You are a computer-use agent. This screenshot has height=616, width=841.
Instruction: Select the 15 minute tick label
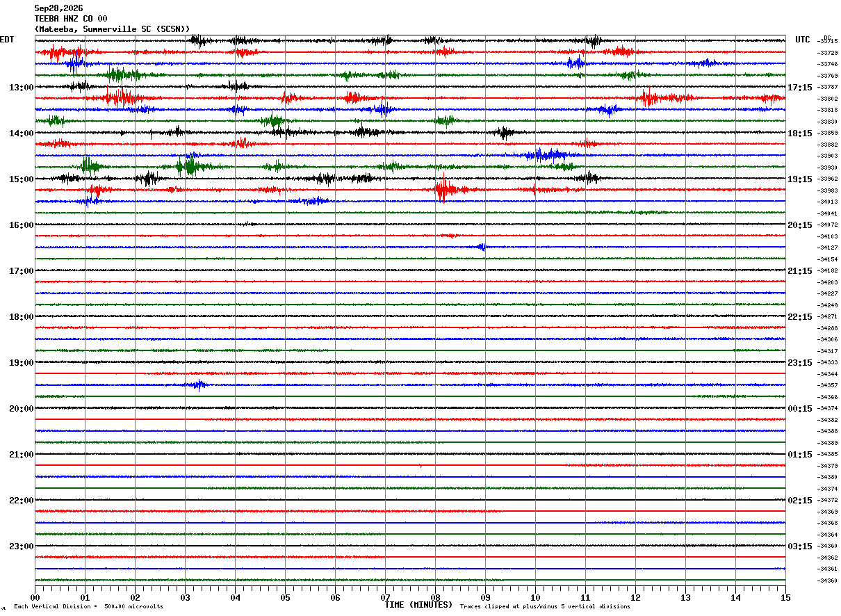pyautogui.click(x=785, y=597)
